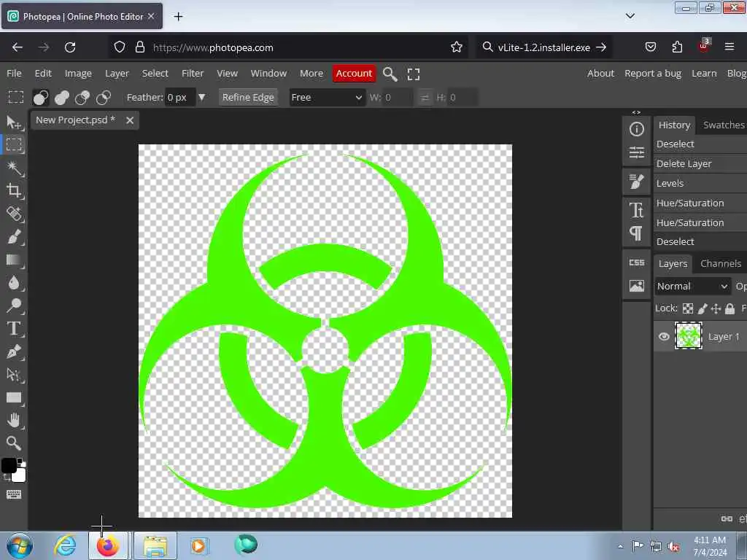747x560 pixels.
Task: Select the Dodge tool
Action: (14, 306)
